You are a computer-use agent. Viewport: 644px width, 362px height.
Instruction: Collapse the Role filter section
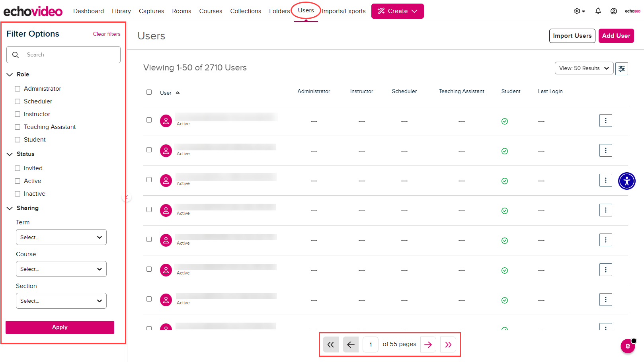click(x=10, y=74)
